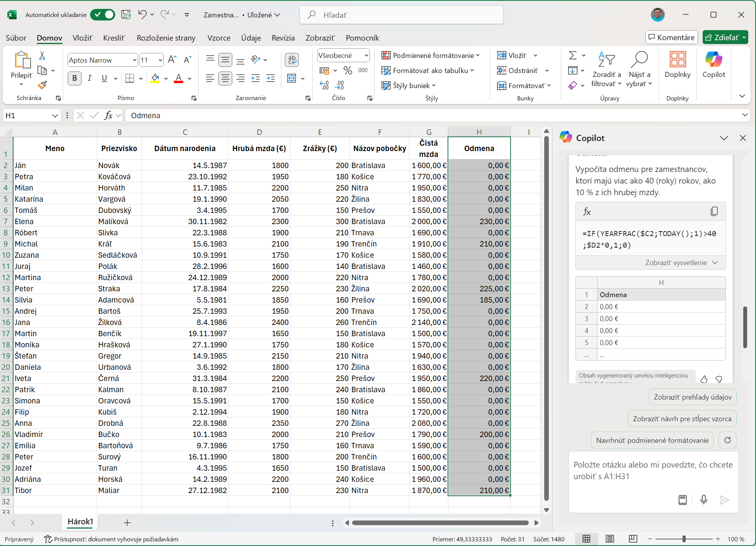Open the Vzorce ribbon tab
The image size is (756, 546).
(219, 38)
